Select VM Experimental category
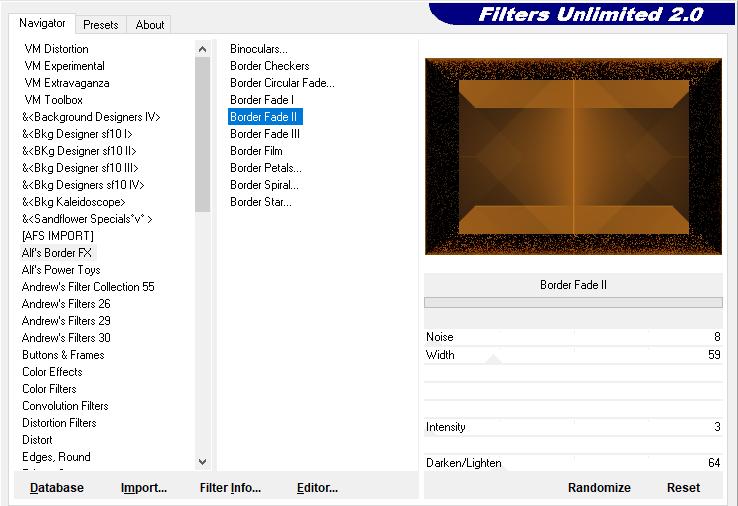This screenshot has height=506, width=738. 64,66
